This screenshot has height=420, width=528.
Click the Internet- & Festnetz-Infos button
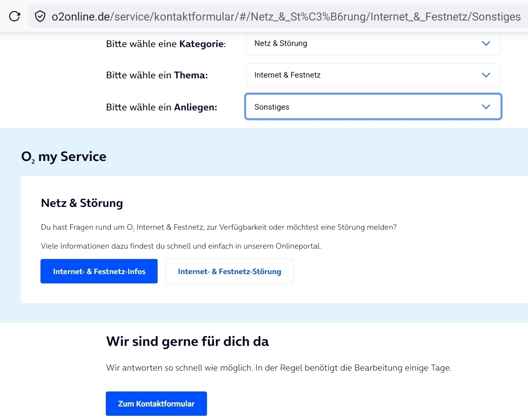pos(99,271)
